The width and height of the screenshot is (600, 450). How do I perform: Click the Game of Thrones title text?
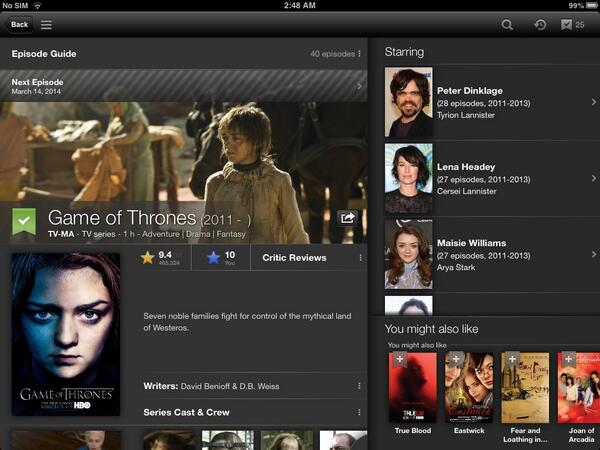click(122, 218)
